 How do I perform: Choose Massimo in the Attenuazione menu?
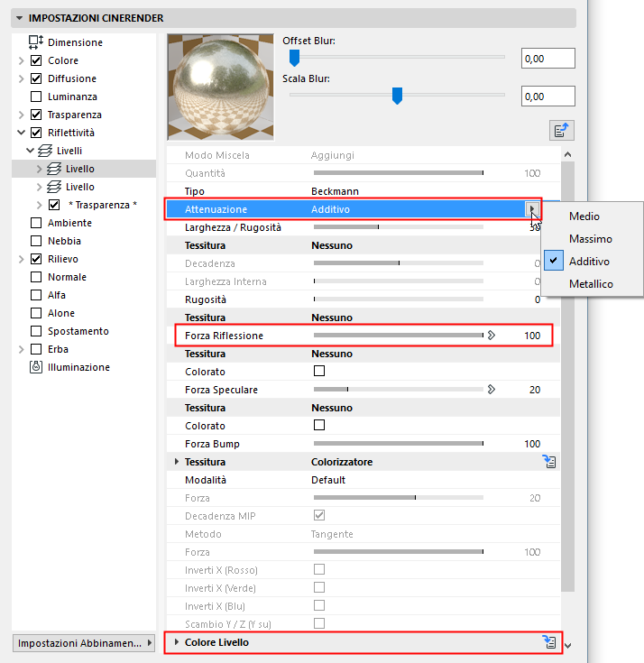pos(592,239)
